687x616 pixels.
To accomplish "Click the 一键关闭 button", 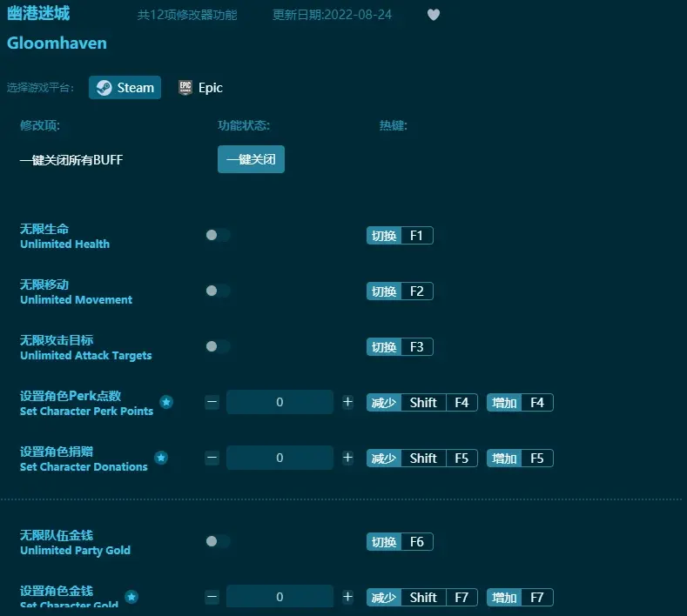I will (x=251, y=159).
